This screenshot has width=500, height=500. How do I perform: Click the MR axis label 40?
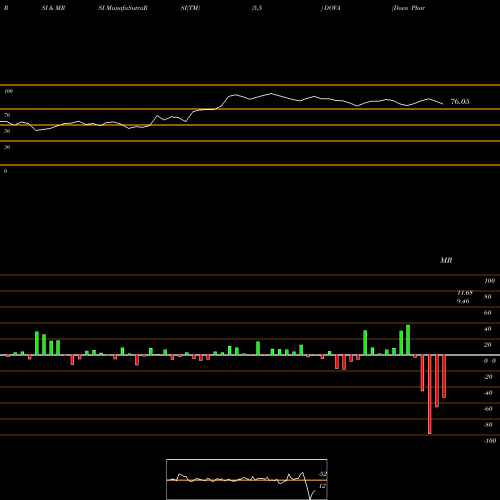coord(488,329)
